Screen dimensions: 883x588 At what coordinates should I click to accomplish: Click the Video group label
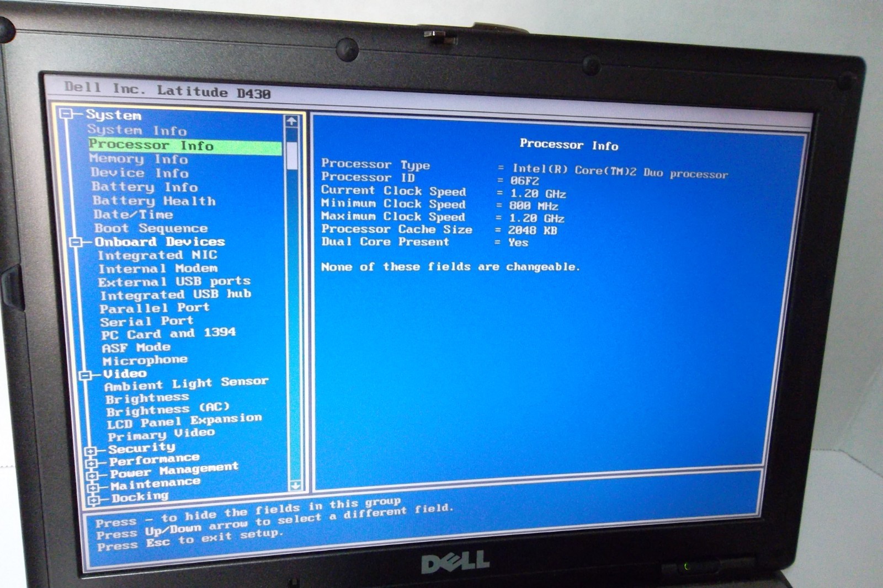[125, 373]
